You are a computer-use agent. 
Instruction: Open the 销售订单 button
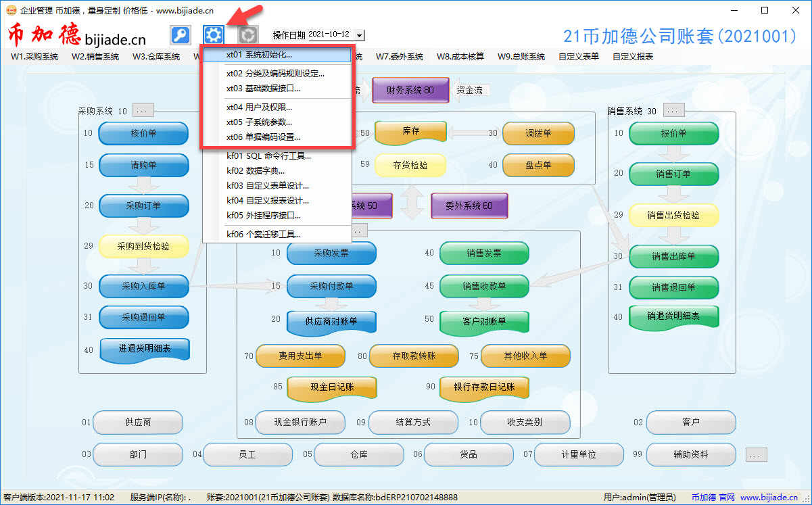point(673,174)
